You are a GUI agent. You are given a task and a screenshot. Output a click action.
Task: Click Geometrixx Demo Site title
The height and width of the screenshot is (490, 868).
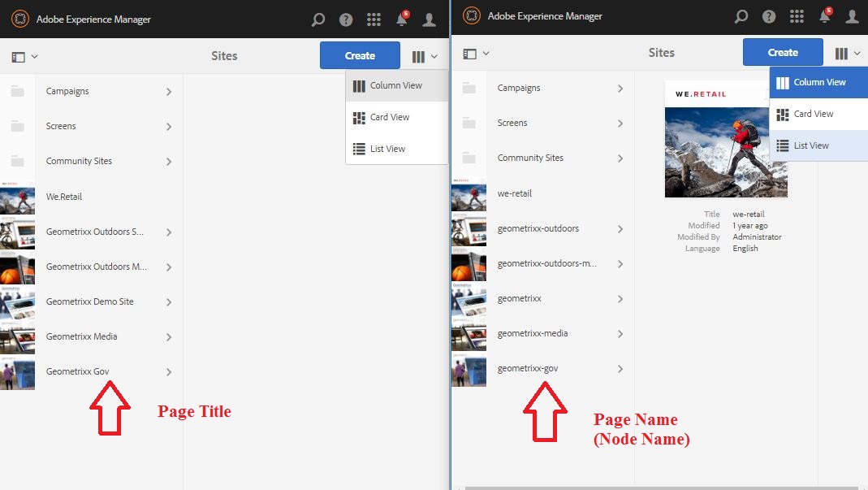point(89,301)
